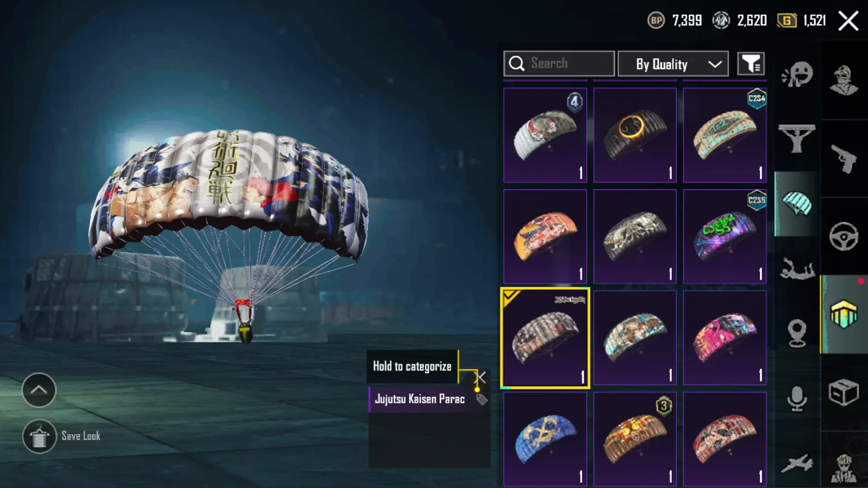868x488 pixels.
Task: Select the Cycle 2 S5 green parachute
Action: coord(725,237)
